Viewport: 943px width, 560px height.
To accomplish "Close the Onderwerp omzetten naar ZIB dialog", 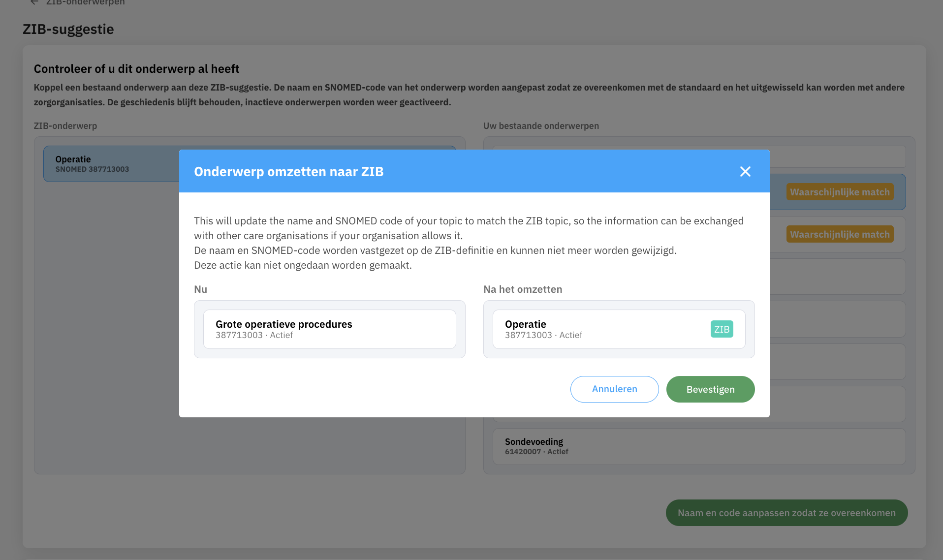I will point(745,171).
